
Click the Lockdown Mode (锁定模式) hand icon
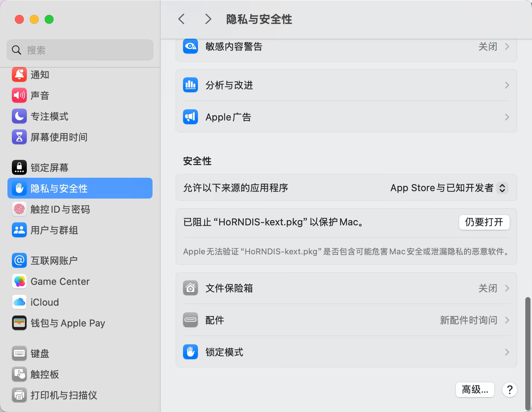click(x=190, y=352)
